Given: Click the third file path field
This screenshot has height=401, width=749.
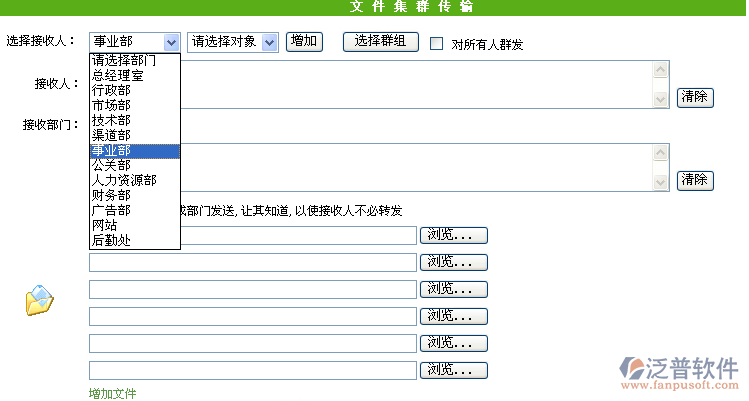Looking at the screenshot, I should click(x=253, y=290).
